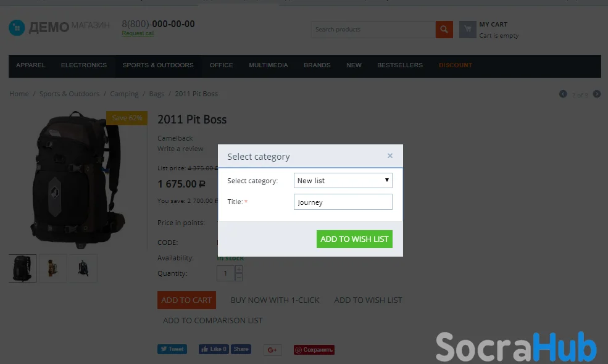Click the Pinterest Сохранить button
The width and height of the screenshot is (608, 364).
pos(314,350)
